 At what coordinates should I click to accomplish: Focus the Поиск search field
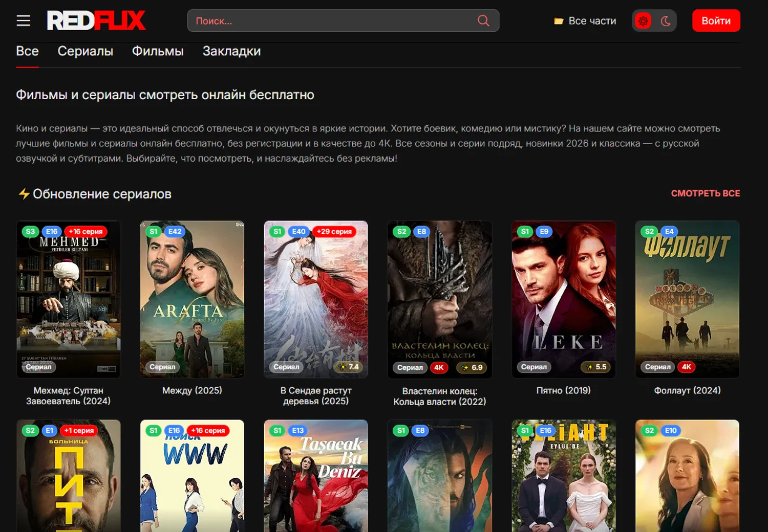coord(343,20)
